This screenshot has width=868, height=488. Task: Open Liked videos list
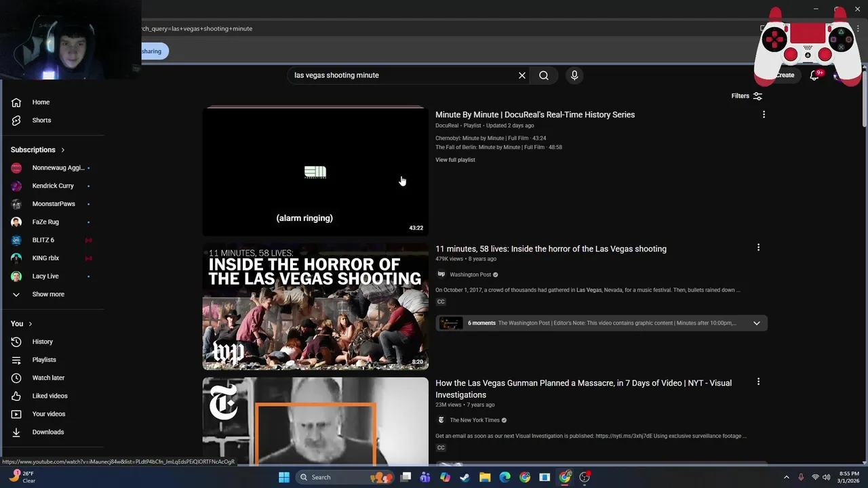coord(50,396)
